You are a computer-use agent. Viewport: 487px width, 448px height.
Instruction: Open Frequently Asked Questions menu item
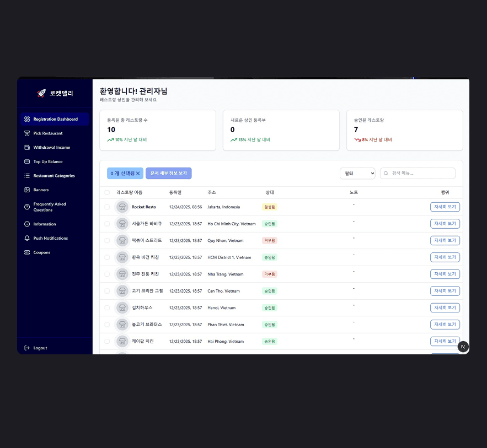[50, 207]
